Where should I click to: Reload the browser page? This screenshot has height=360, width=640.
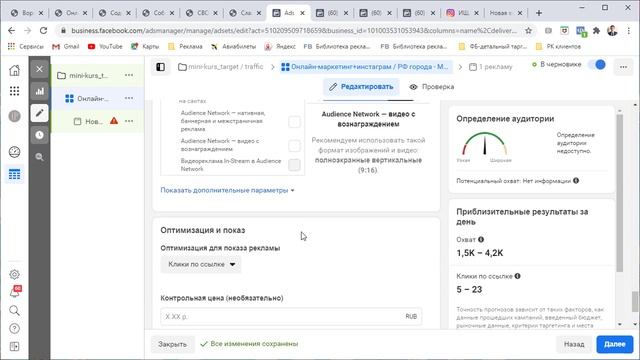43,31
